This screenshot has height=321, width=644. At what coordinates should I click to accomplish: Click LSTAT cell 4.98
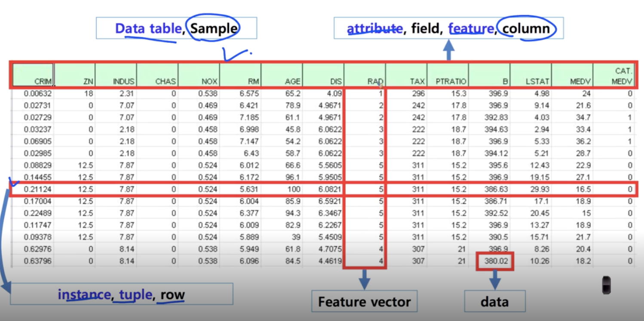(541, 93)
